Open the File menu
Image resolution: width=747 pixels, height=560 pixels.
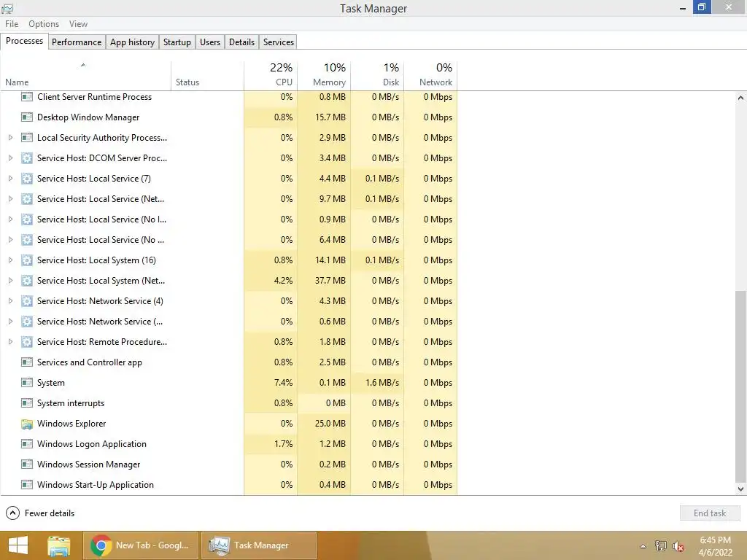[12, 24]
